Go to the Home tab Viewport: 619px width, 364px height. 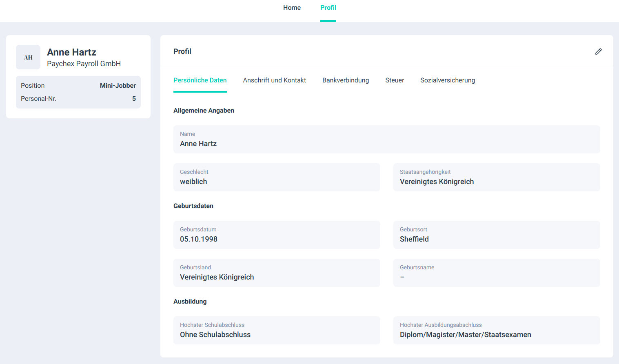tap(292, 8)
